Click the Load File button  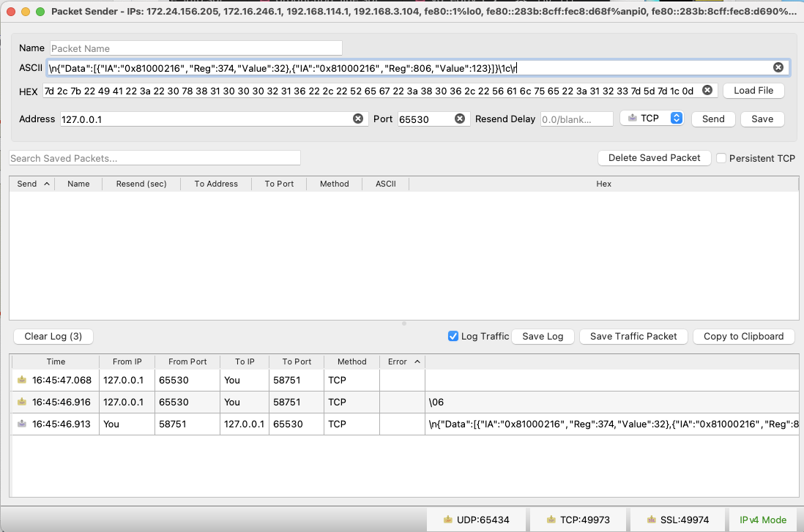tap(753, 91)
